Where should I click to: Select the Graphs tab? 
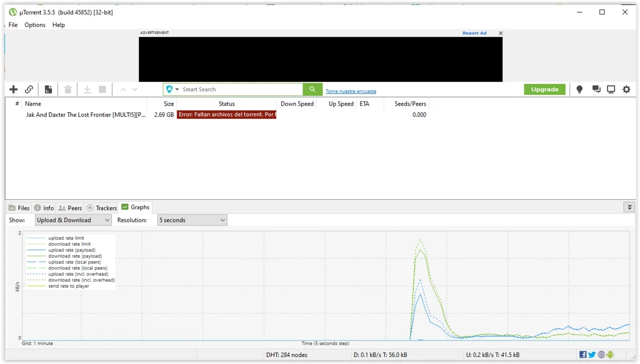tap(135, 207)
